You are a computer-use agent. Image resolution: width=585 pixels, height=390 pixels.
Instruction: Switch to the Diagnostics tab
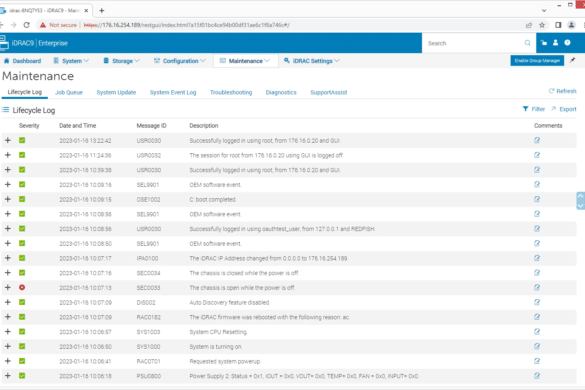(x=281, y=93)
